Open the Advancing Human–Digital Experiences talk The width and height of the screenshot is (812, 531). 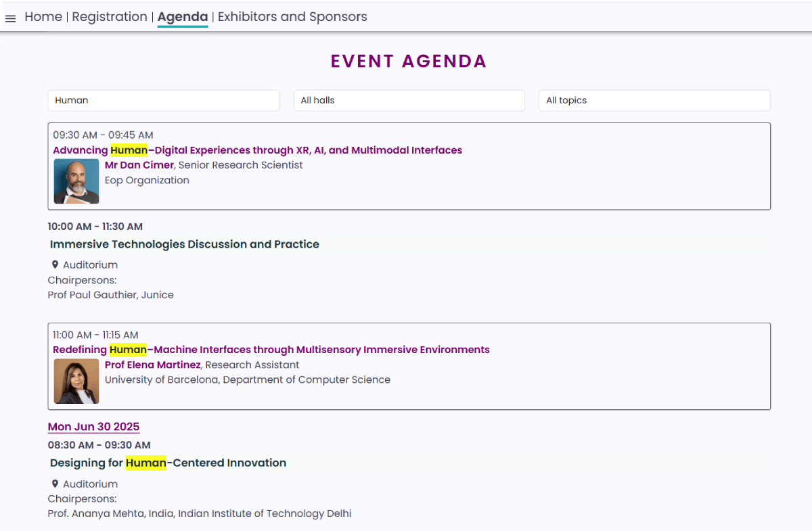pos(257,150)
